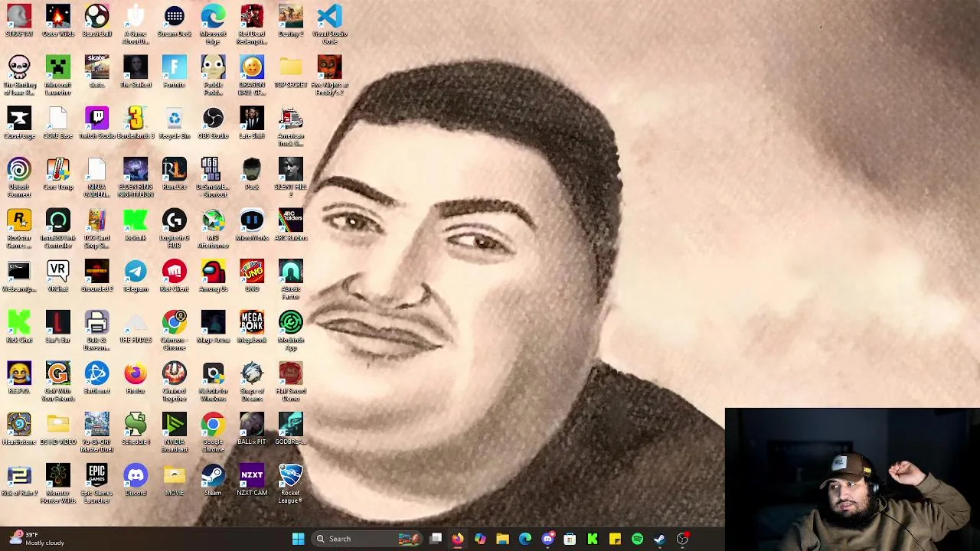
Task: Open the VRChat desktop shortcut
Action: (x=58, y=276)
